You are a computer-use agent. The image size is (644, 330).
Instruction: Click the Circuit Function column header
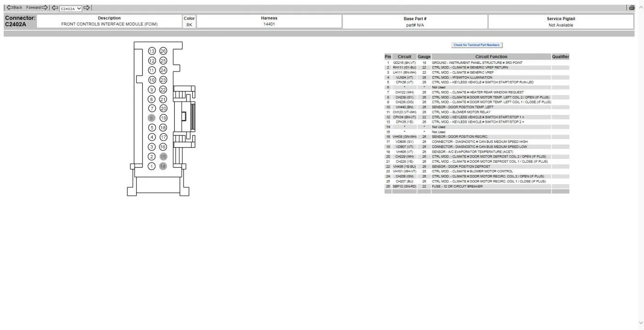[491, 57]
